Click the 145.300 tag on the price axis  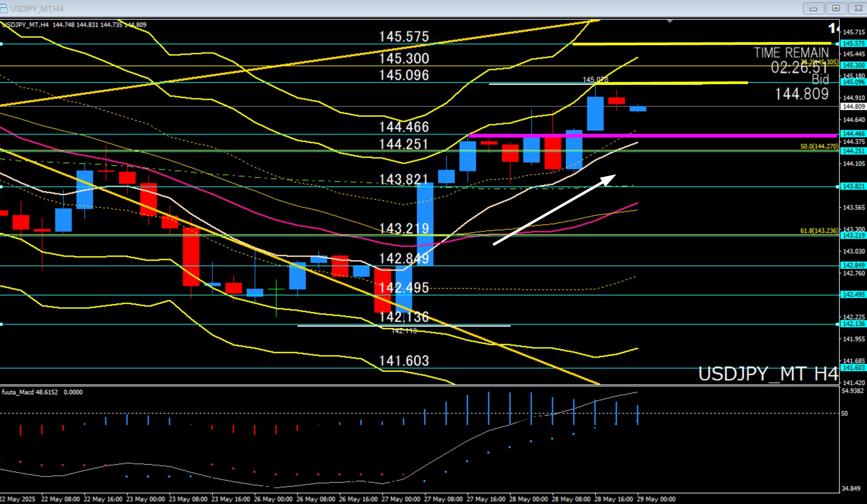point(853,65)
